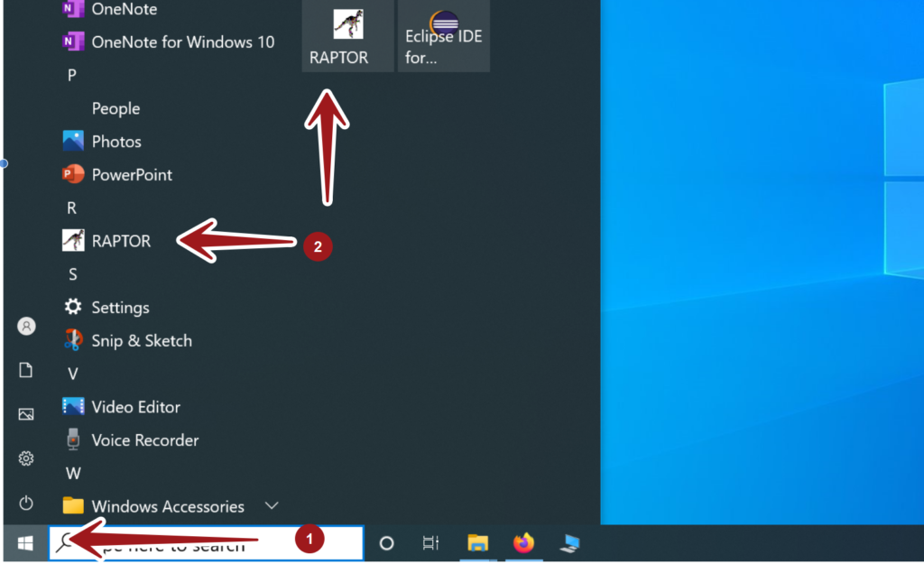The width and height of the screenshot is (924, 564).
Task: Jump using the letter P section header
Action: click(x=71, y=75)
